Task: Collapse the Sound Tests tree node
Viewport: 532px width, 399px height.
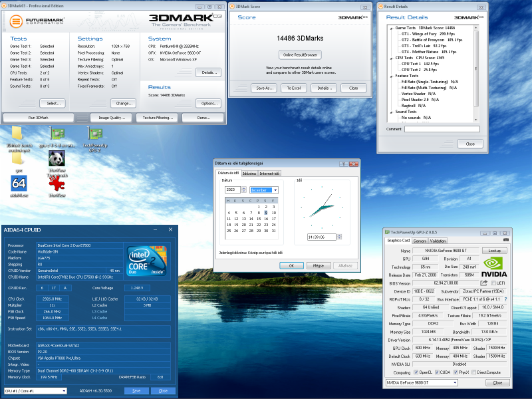Action: pyautogui.click(x=392, y=112)
